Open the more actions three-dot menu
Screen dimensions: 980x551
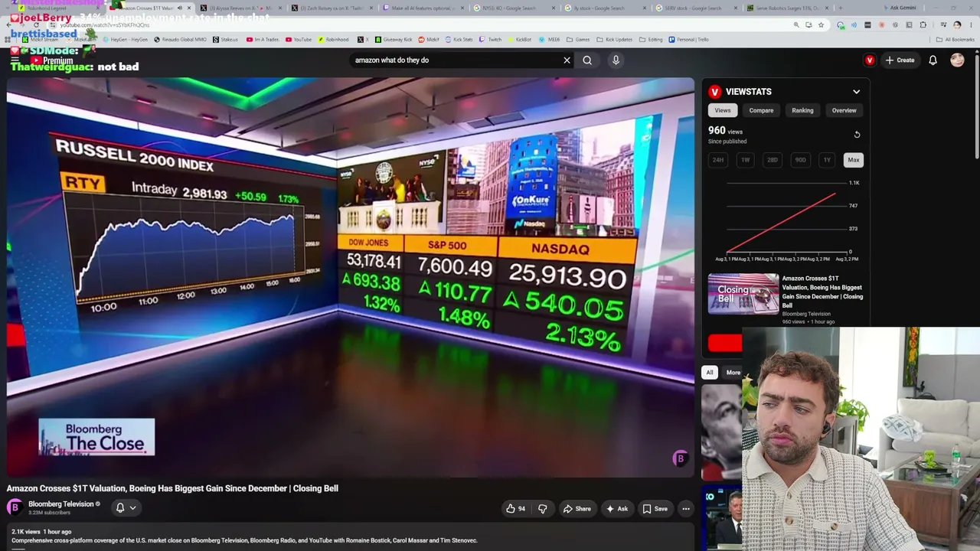click(x=686, y=509)
